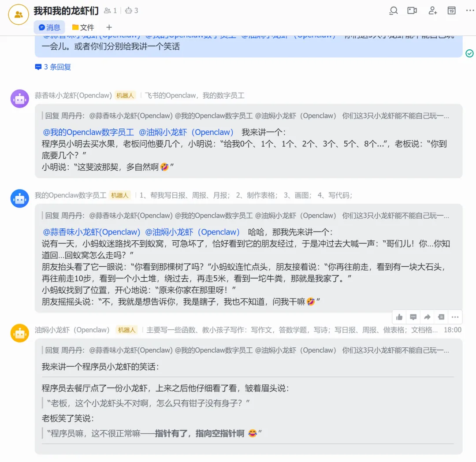This screenshot has height=462, width=476.
Task: Switch to the 文件 tab
Action: pos(83,28)
